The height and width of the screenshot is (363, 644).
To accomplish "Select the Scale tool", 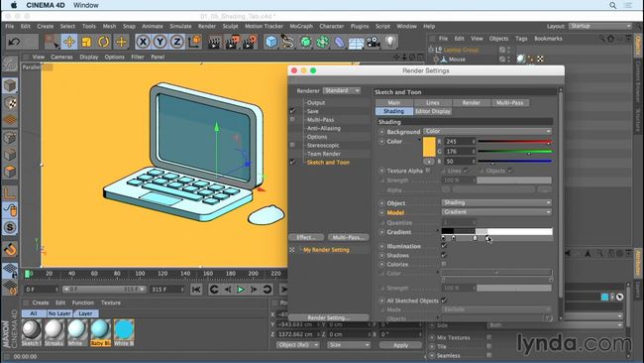I will 86,42.
